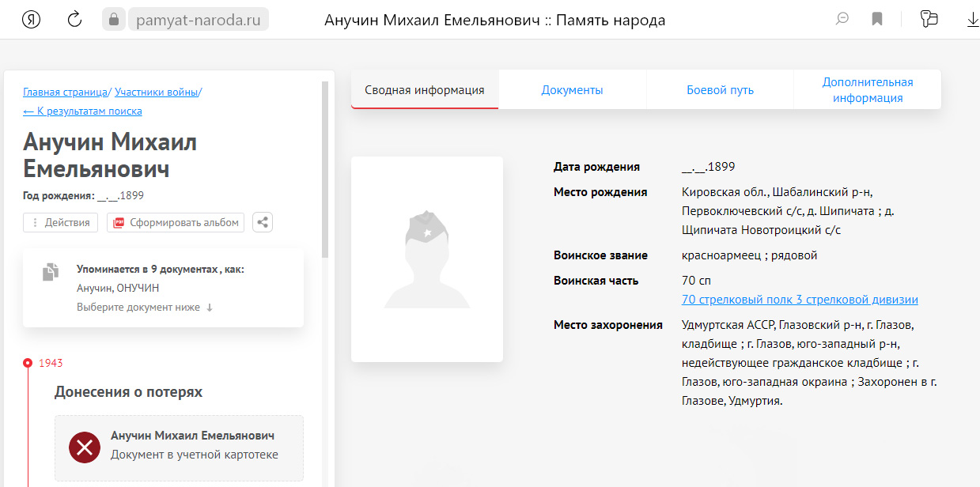Click the soldier silhouette placeholder photo

pyautogui.click(x=427, y=259)
